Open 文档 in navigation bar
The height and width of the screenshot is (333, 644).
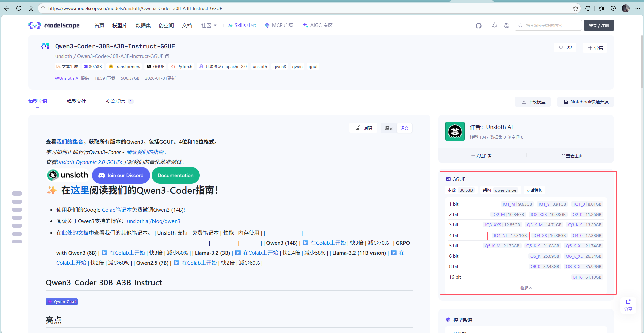click(x=187, y=25)
